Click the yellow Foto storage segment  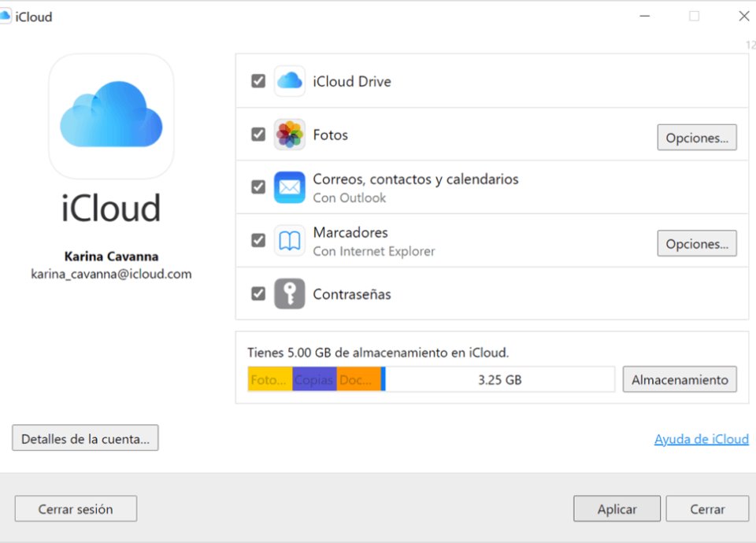(270, 379)
